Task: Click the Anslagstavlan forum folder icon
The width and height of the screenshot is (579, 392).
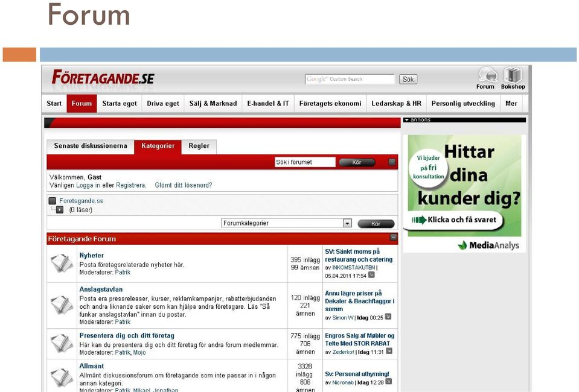Action: pyautogui.click(x=62, y=305)
